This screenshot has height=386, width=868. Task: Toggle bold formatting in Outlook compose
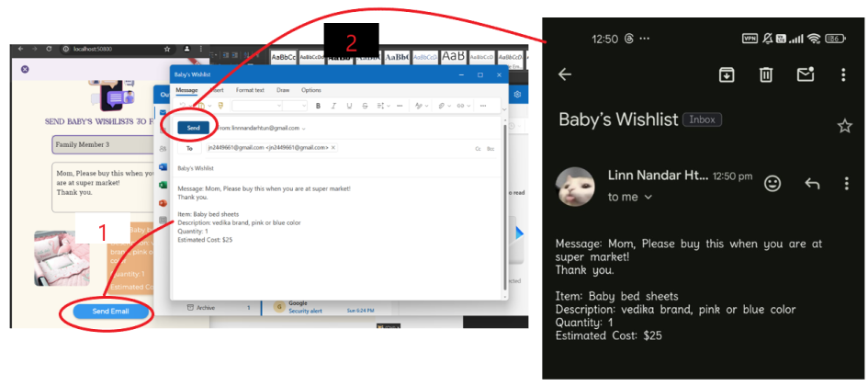pos(319,107)
